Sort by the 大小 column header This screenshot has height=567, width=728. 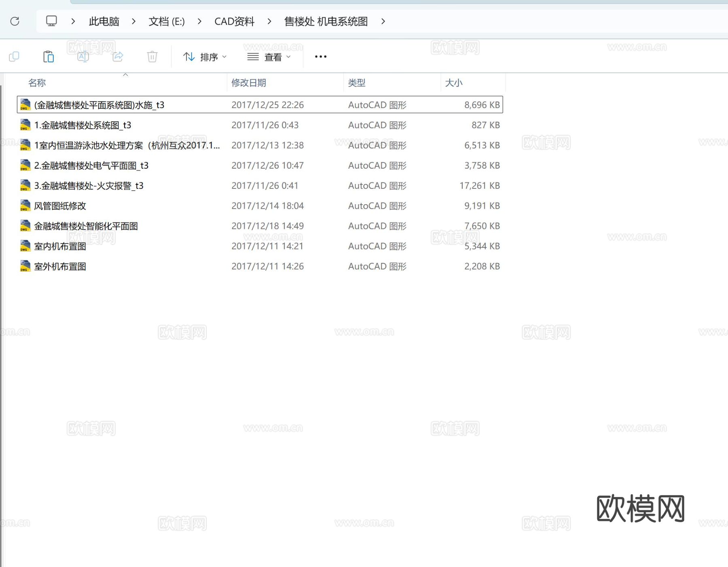[x=454, y=83]
